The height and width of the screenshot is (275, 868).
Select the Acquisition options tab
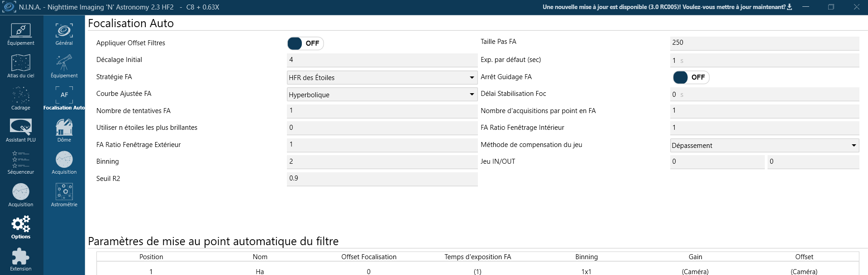[x=64, y=163]
